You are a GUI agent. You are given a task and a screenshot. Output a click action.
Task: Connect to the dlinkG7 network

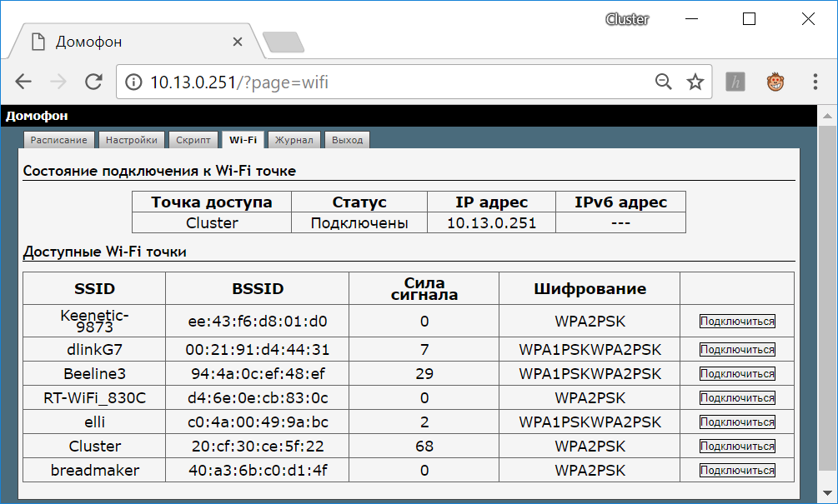pyautogui.click(x=736, y=349)
